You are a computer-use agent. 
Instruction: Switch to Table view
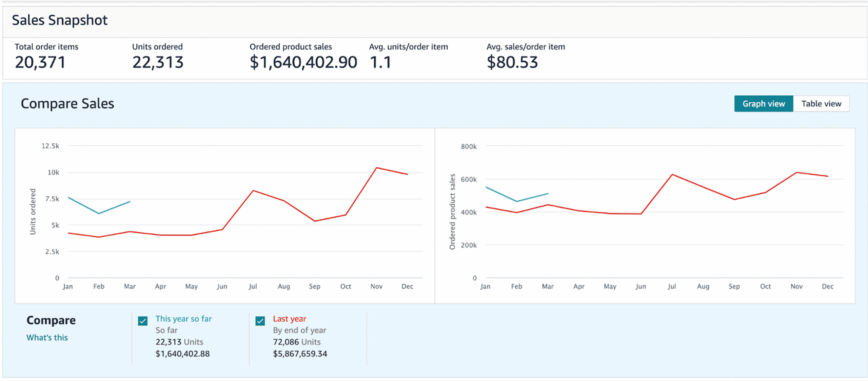point(821,104)
